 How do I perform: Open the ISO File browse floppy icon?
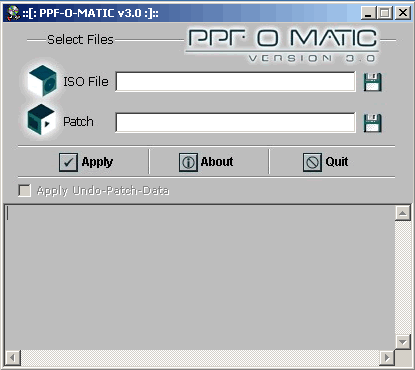tap(372, 82)
